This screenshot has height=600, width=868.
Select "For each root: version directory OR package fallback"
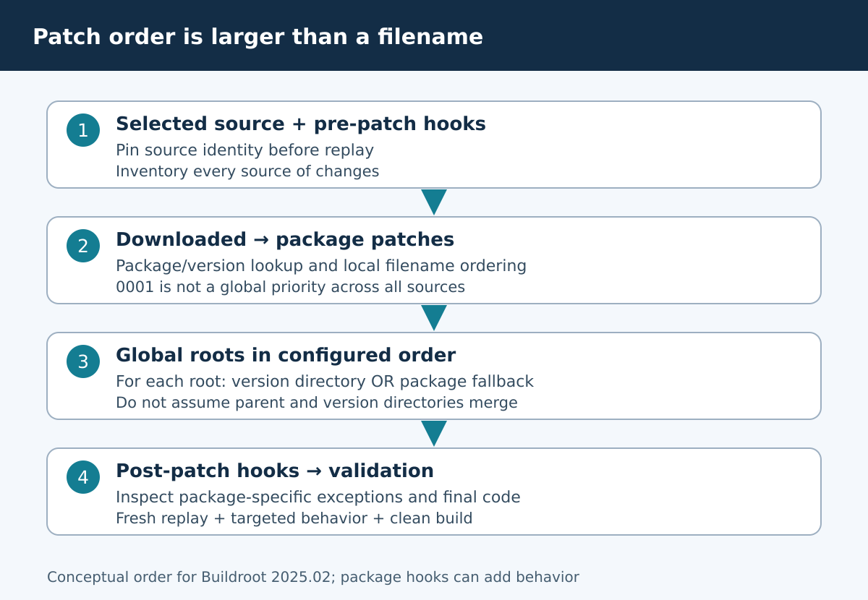point(325,382)
